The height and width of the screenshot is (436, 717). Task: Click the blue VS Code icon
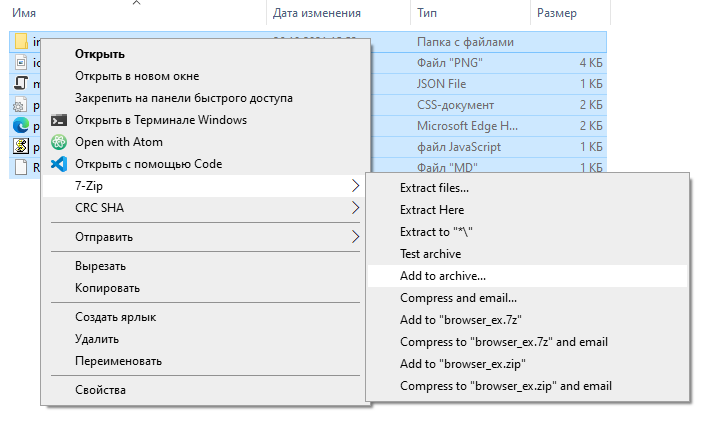(58, 164)
